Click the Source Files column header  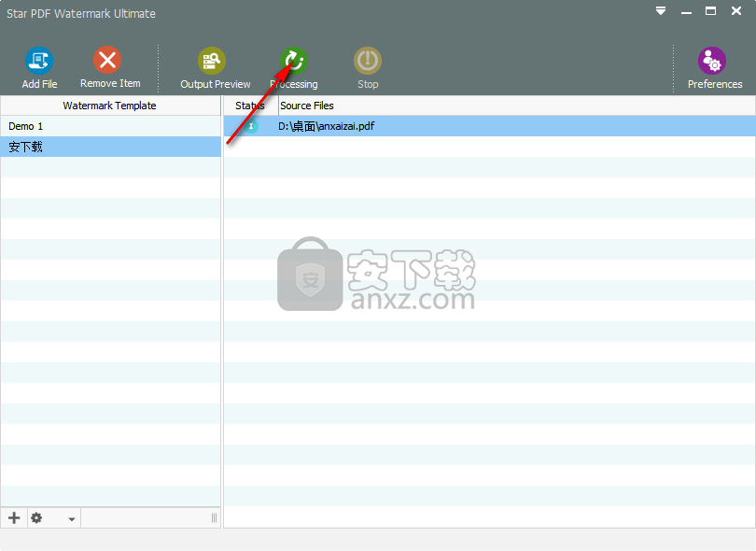point(517,106)
